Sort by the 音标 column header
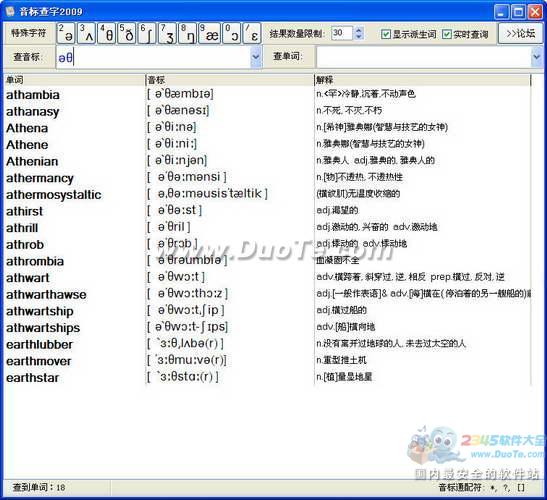 [x=230, y=80]
